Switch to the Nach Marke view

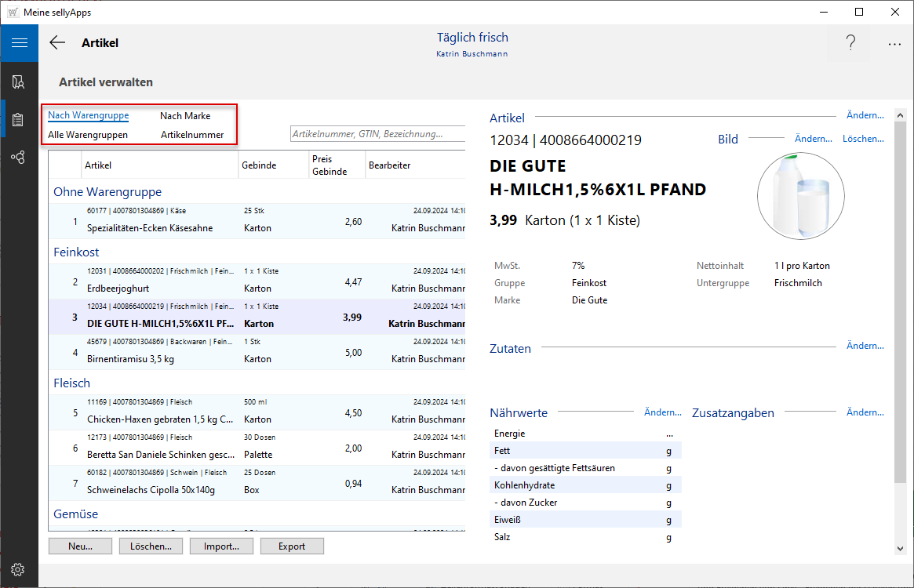[x=185, y=116]
